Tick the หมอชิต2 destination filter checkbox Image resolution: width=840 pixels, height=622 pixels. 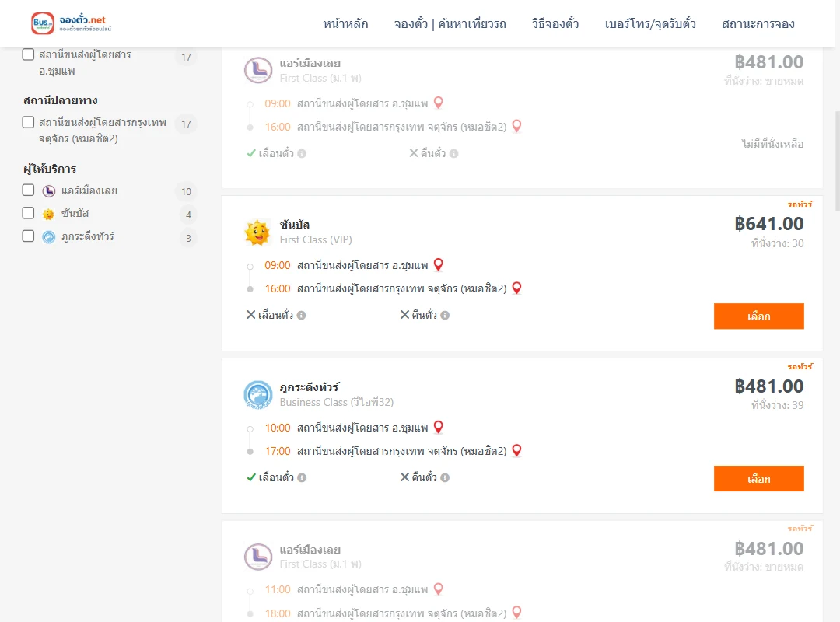coord(29,122)
